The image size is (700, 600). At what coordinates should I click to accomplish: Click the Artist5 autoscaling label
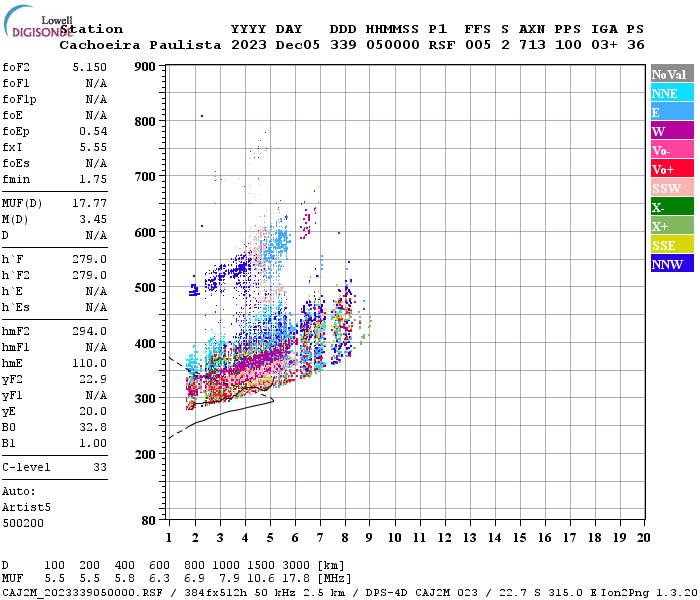point(26,508)
